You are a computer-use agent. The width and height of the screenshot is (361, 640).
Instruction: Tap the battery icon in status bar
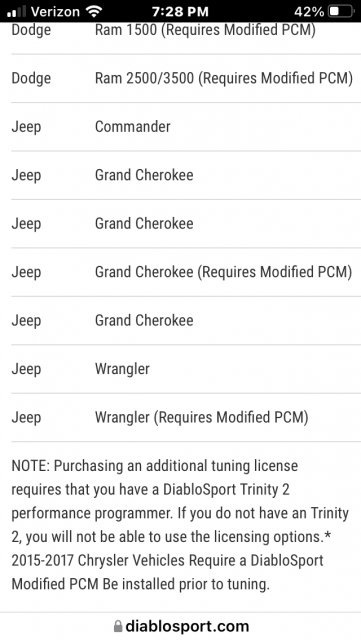pyautogui.click(x=341, y=11)
